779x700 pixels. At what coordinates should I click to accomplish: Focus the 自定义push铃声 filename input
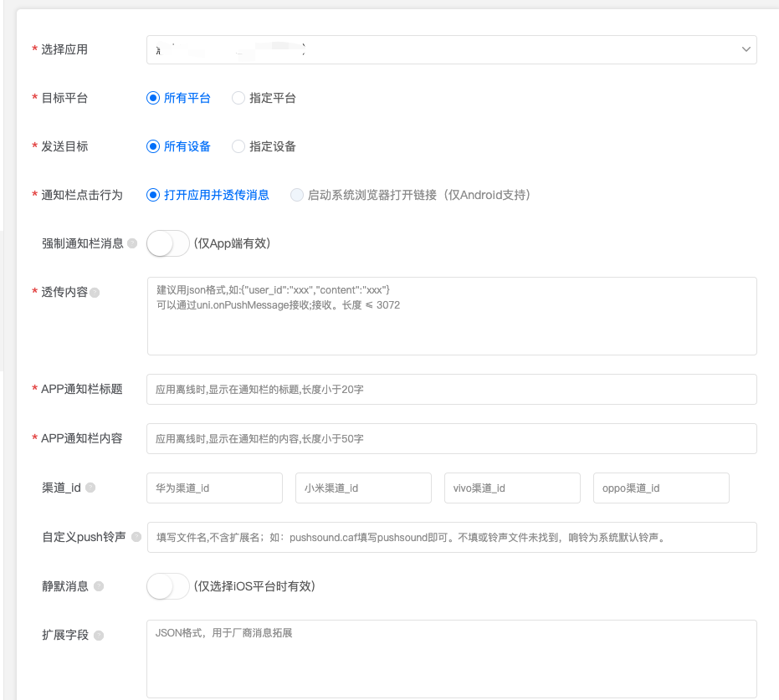[452, 537]
